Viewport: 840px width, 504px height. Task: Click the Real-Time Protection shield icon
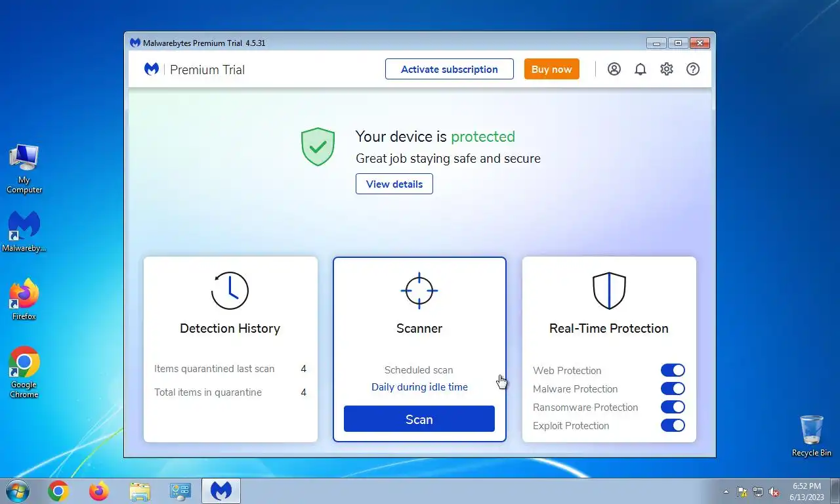tap(609, 291)
